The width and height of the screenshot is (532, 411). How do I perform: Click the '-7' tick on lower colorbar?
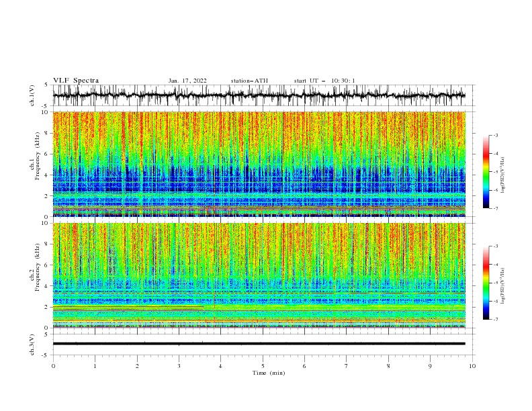(x=495, y=320)
